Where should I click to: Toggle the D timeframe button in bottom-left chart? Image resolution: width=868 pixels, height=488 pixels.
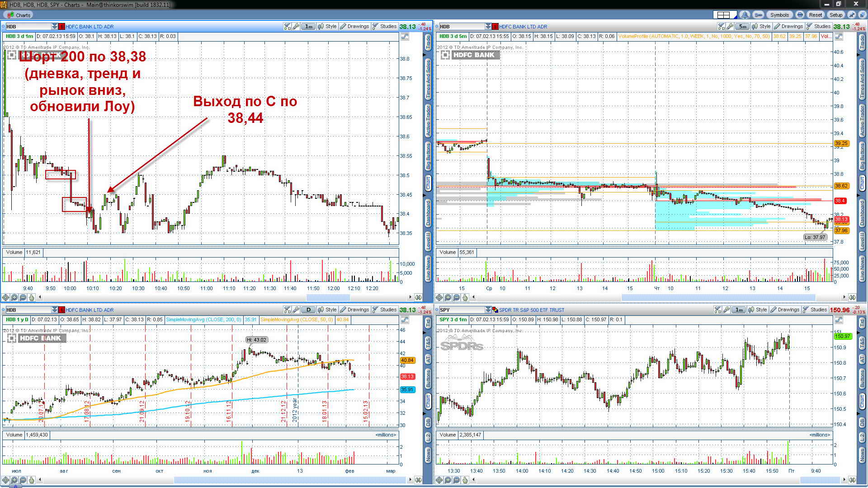pos(308,310)
